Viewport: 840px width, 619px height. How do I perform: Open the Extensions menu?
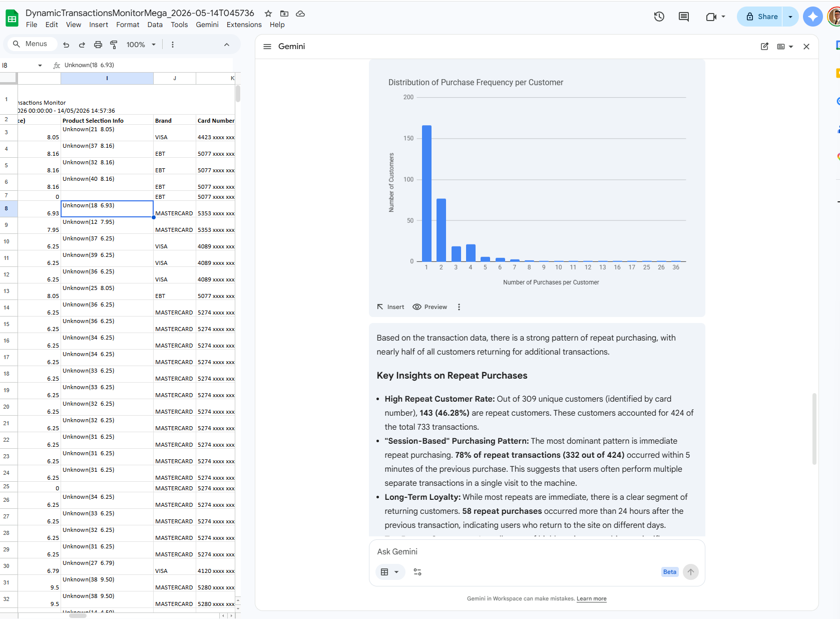[x=244, y=25]
